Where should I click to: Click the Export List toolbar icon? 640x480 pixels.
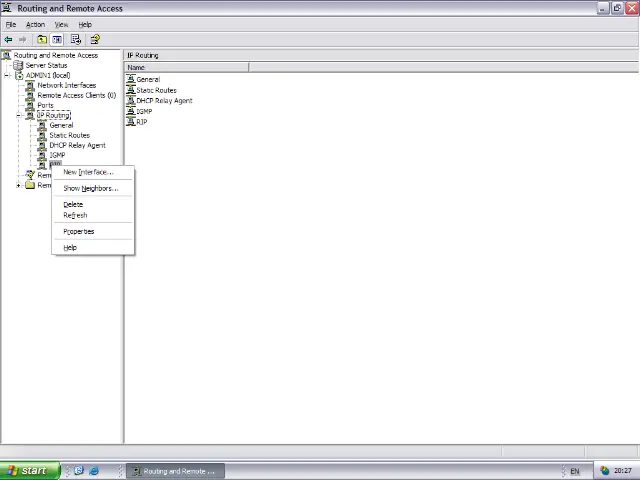(76, 40)
